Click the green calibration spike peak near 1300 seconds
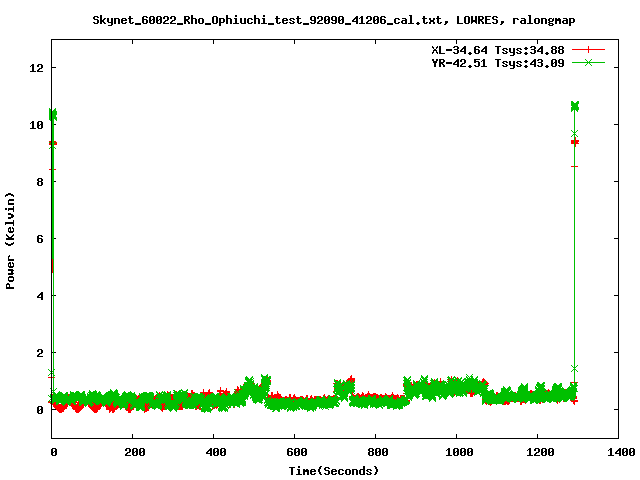 pos(575,107)
